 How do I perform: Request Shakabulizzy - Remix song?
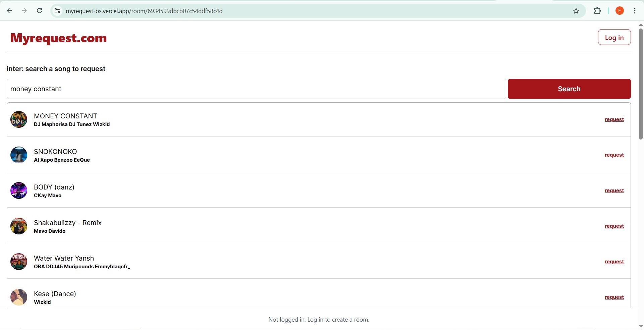(614, 226)
